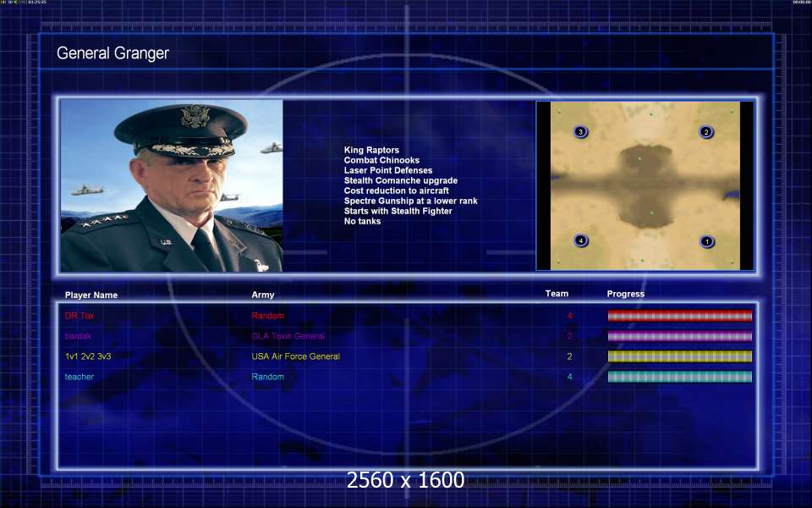Viewport: 812px width, 508px height.
Task: Click the "GLA Toxin General" army entry
Action: click(x=288, y=336)
